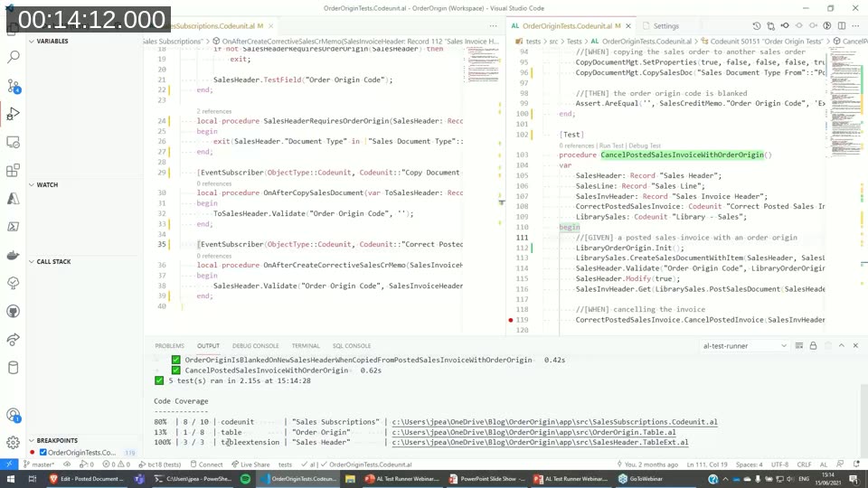Open GoToWebinar from the taskbar
Screen dimensions: 868x488
[x=641, y=479]
